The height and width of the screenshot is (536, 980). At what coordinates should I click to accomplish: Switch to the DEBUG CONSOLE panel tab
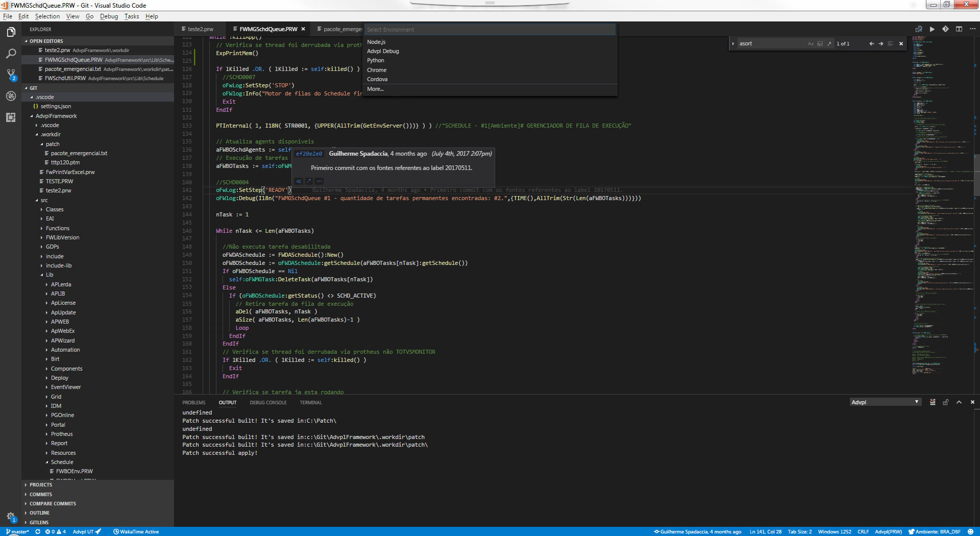268,403
